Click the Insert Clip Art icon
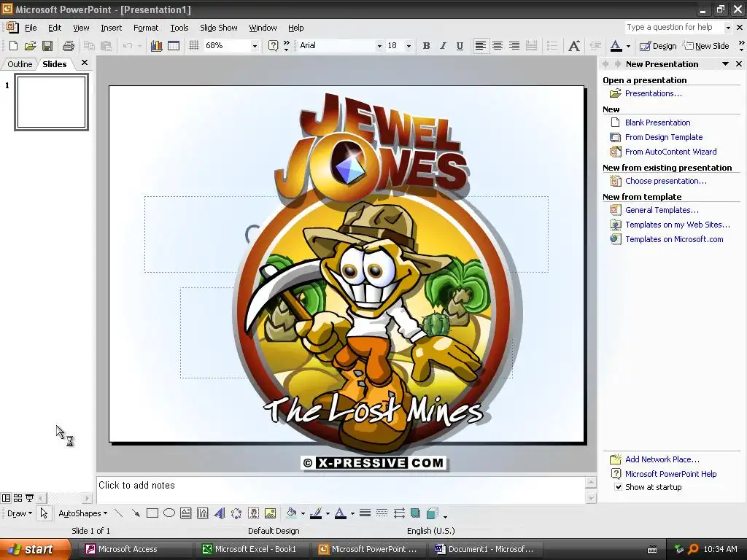 pyautogui.click(x=253, y=513)
